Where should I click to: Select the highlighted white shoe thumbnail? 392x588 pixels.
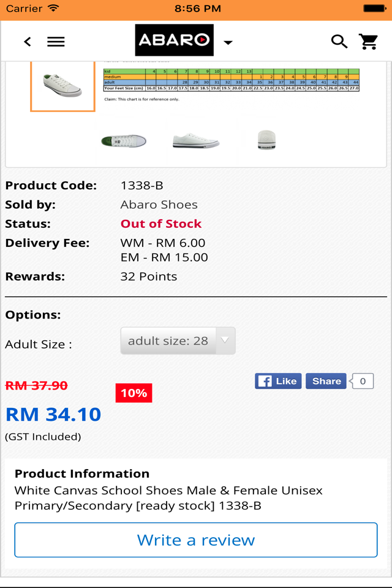coord(62,86)
